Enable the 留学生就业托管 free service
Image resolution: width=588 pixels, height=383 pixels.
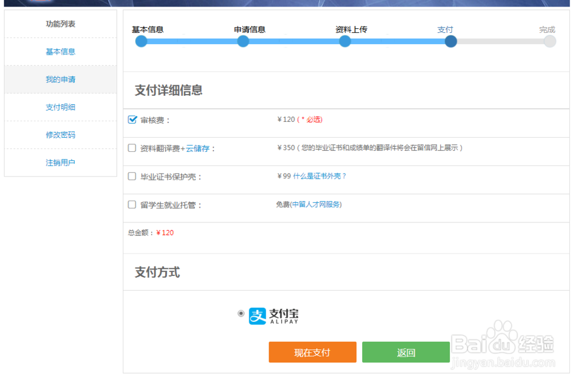coord(132,204)
